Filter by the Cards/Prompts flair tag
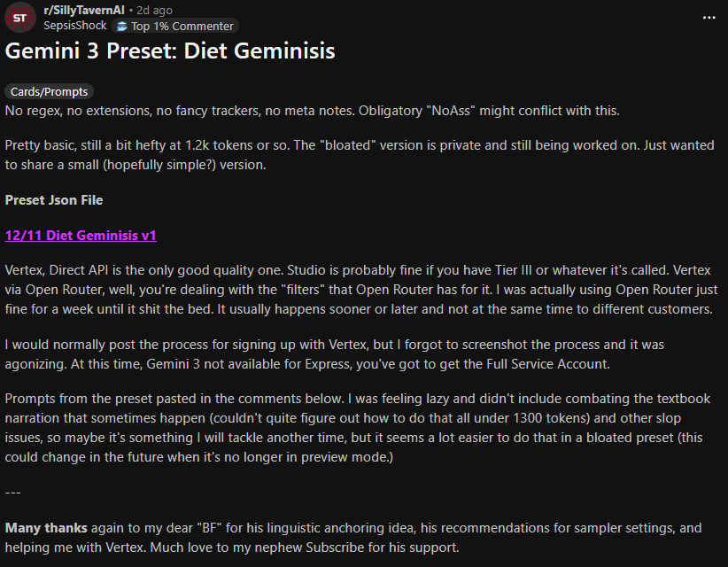The width and height of the screenshot is (728, 567). (x=50, y=91)
